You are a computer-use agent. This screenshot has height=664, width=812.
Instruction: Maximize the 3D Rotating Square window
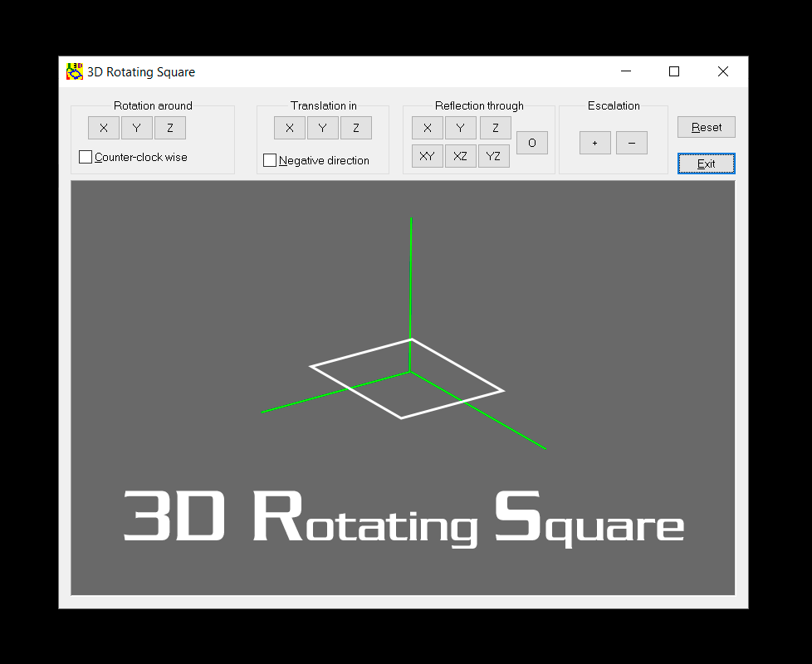[x=673, y=71]
